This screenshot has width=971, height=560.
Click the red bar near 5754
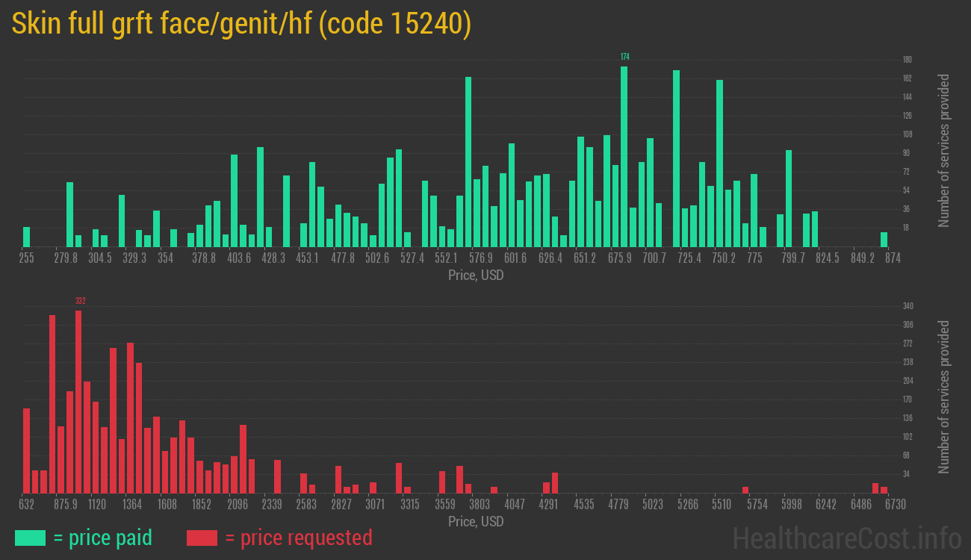point(745,490)
